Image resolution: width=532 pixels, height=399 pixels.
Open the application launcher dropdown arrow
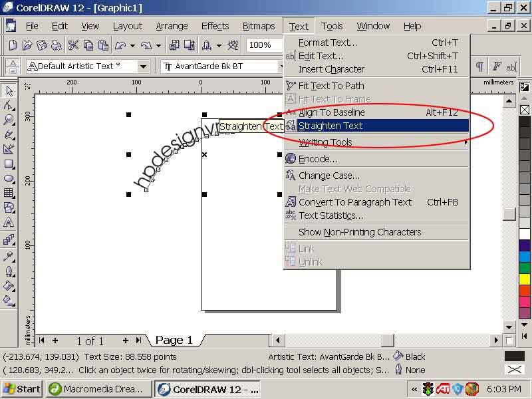(219, 45)
